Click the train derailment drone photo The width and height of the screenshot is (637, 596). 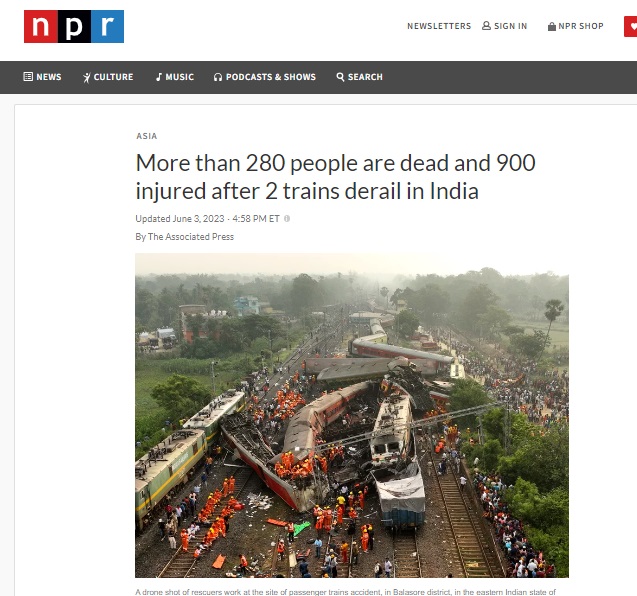tap(352, 415)
